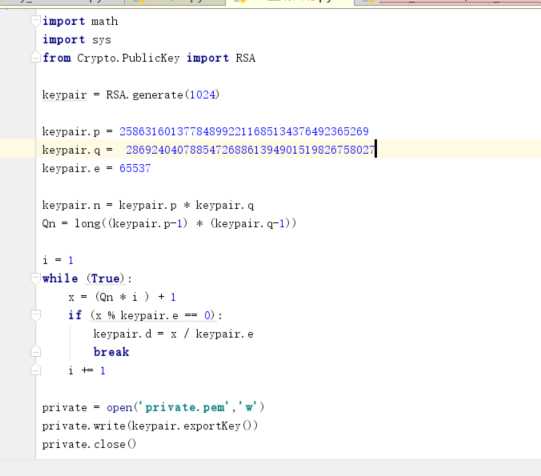Click the value 65537 assigned to keypair.e
This screenshot has height=476, width=541.
[x=135, y=168]
